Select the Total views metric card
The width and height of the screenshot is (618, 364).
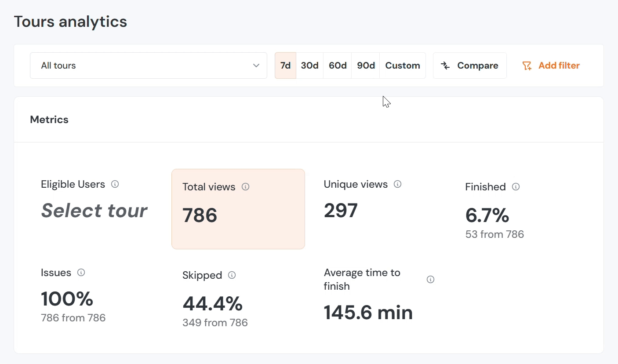coord(238,209)
